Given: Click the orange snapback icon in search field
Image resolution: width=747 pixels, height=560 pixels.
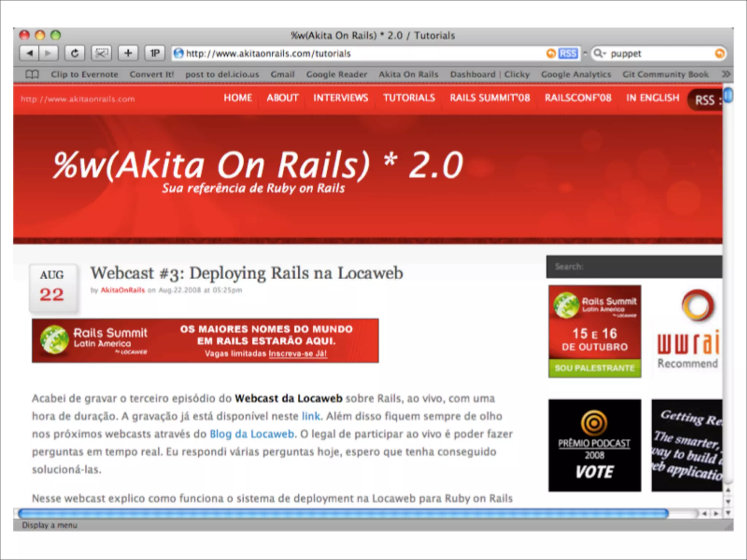Looking at the screenshot, I should click(x=720, y=54).
